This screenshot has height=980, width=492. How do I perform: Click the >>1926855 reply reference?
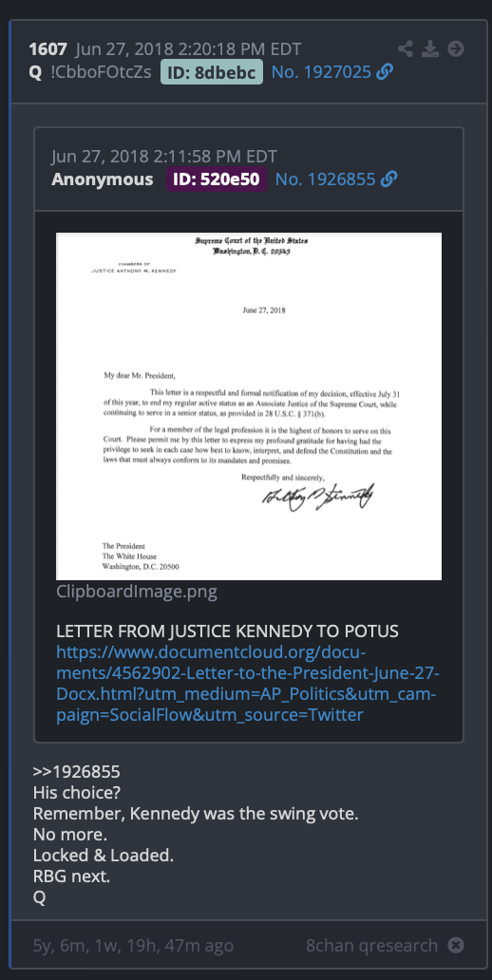coord(76,772)
